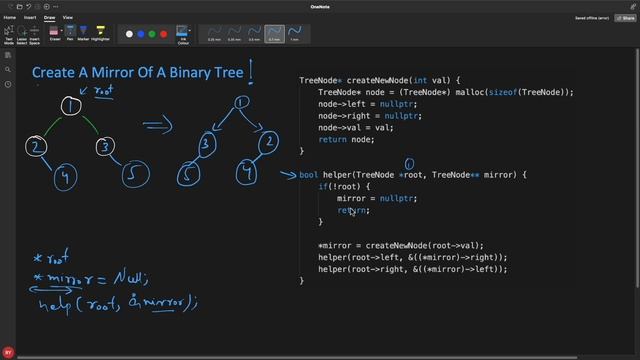Select the Lasso Select tool
The image size is (640, 360).
click(x=22, y=35)
